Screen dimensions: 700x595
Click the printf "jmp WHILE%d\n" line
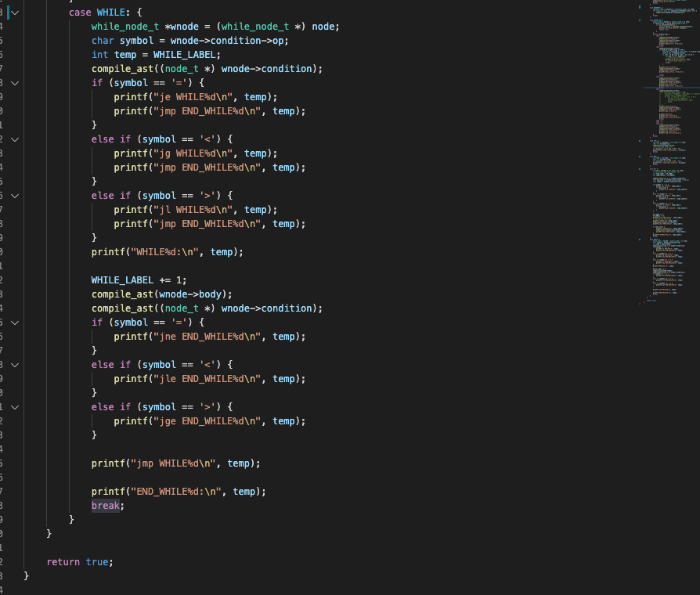tap(175, 463)
